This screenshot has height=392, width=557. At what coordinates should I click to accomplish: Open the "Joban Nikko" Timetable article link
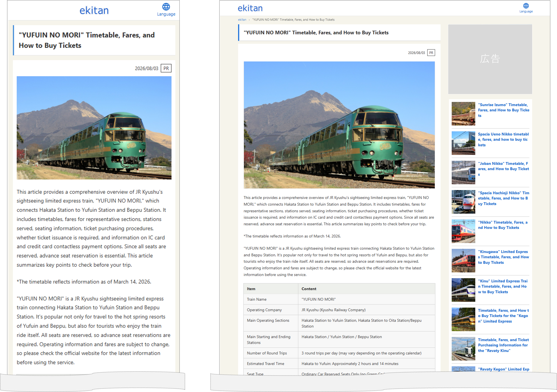(503, 169)
